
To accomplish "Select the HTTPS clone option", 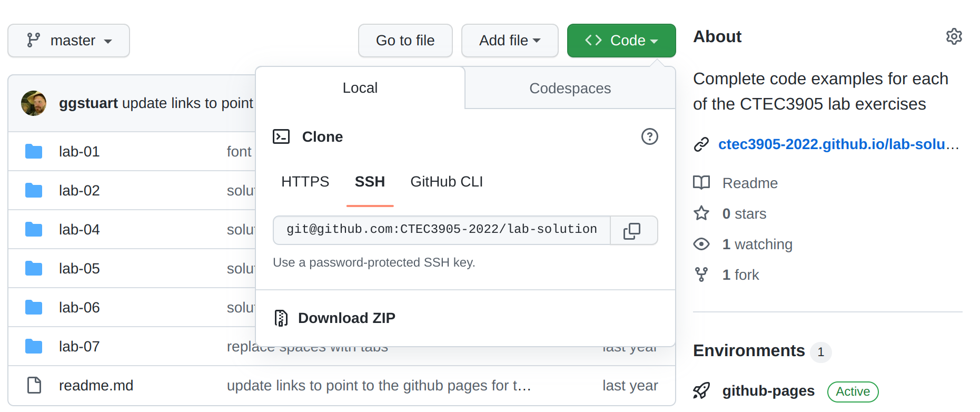I will click(x=305, y=182).
